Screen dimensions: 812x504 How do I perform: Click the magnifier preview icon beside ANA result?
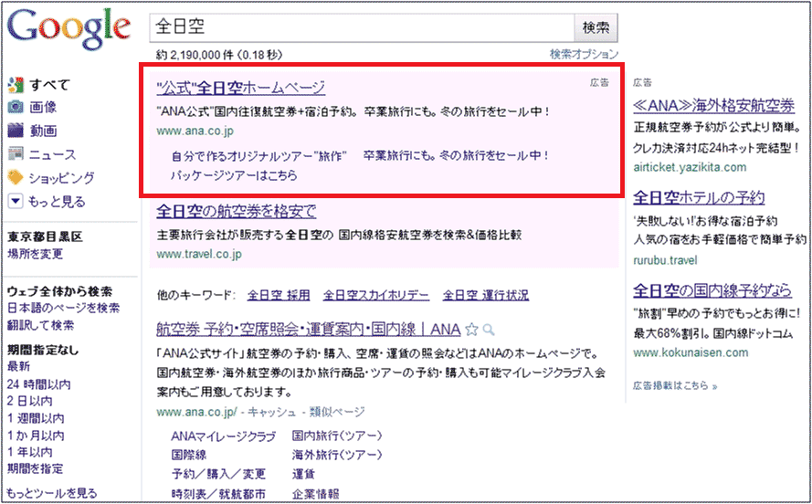click(x=489, y=329)
